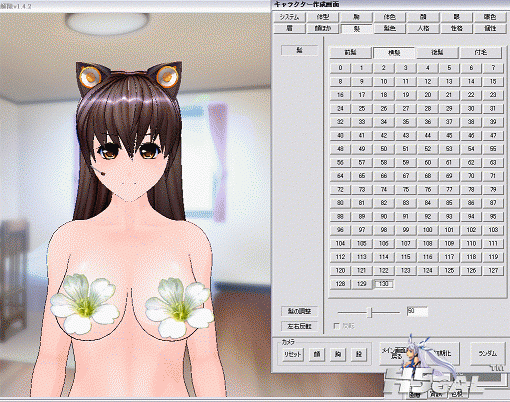
Task: Open the 髪色 tab
Action: [389, 28]
